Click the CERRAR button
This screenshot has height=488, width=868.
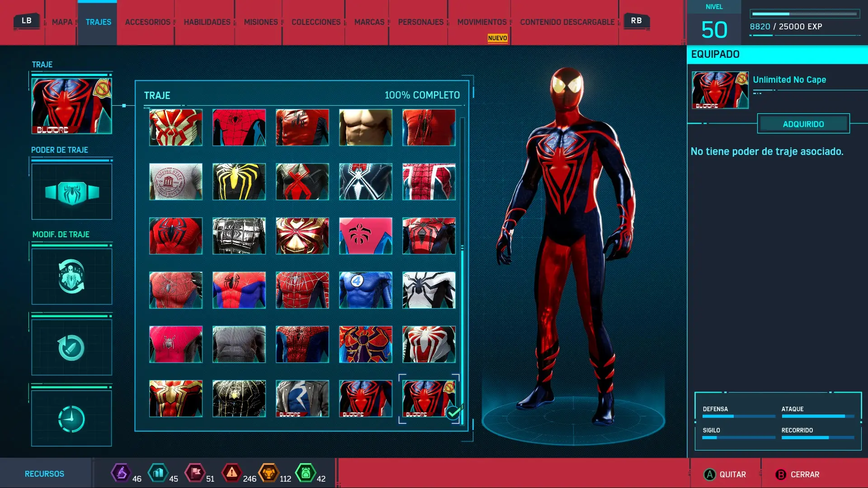(797, 474)
